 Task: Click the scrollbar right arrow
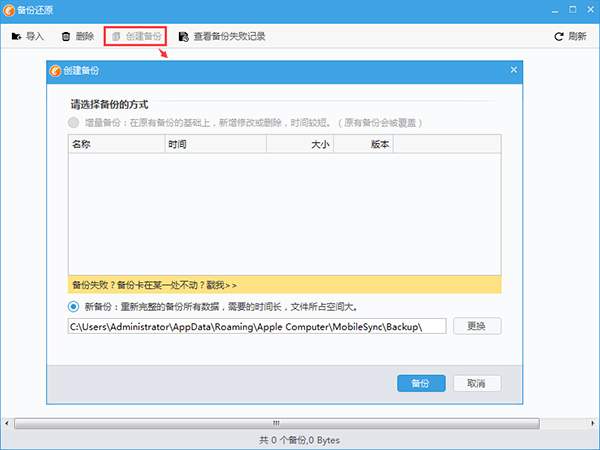(593, 423)
